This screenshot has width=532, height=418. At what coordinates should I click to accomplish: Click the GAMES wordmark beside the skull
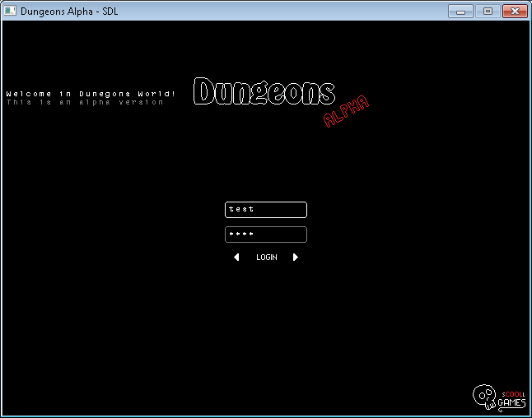tap(512, 403)
